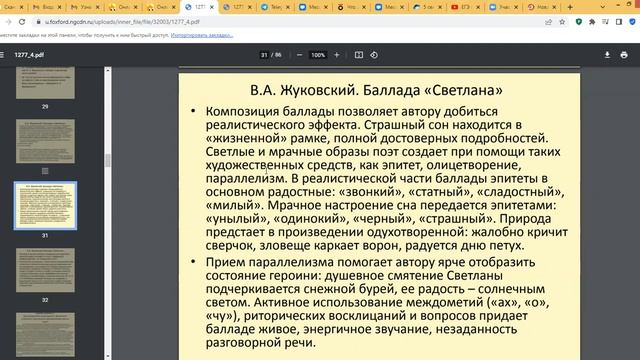The height and width of the screenshot is (360, 640).
Task: Open page 29 thumbnail
Action: (x=45, y=83)
